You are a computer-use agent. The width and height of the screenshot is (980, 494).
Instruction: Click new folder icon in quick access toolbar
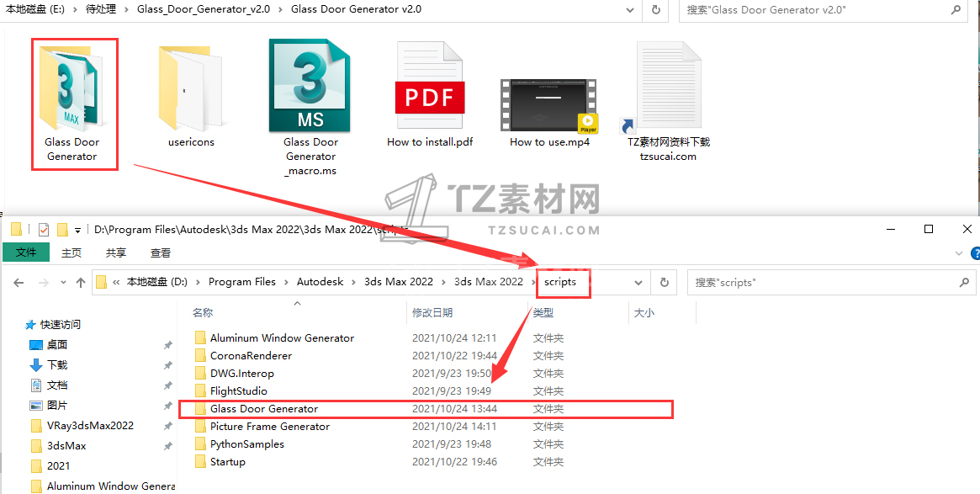(62, 230)
